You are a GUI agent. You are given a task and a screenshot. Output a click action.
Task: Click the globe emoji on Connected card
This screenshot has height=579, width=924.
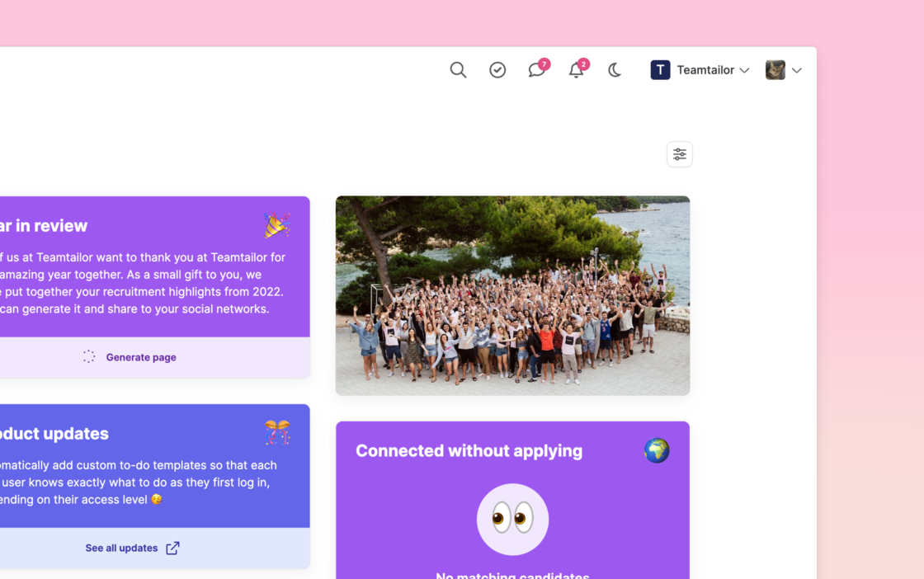tap(657, 450)
